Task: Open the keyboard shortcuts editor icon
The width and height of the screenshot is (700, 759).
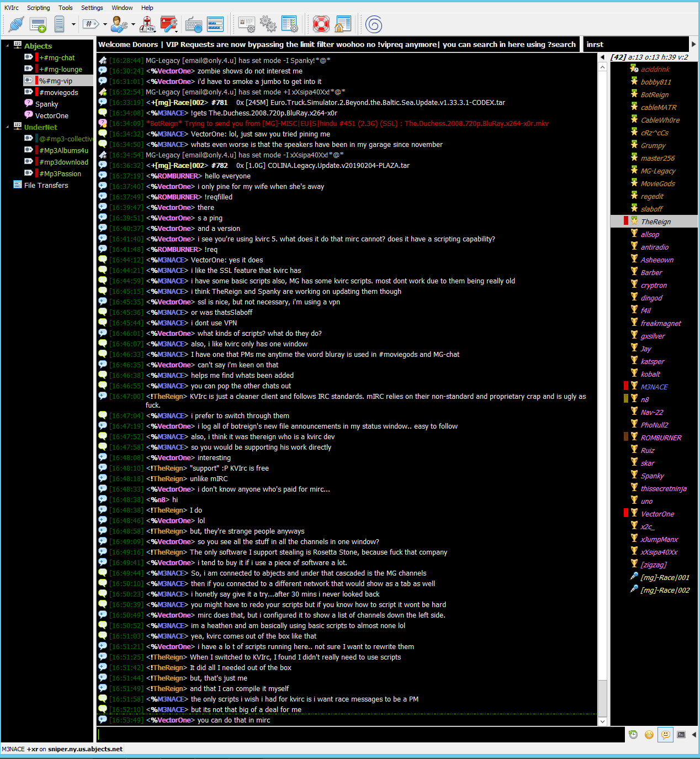Action: [194, 24]
